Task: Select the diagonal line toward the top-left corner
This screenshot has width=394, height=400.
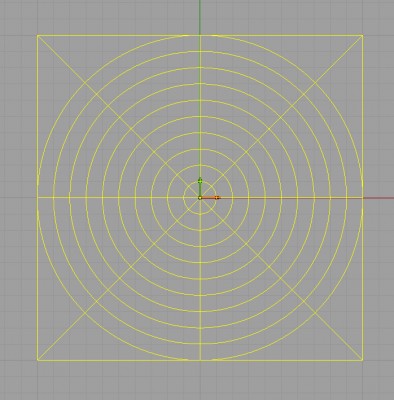Action: pos(118,116)
